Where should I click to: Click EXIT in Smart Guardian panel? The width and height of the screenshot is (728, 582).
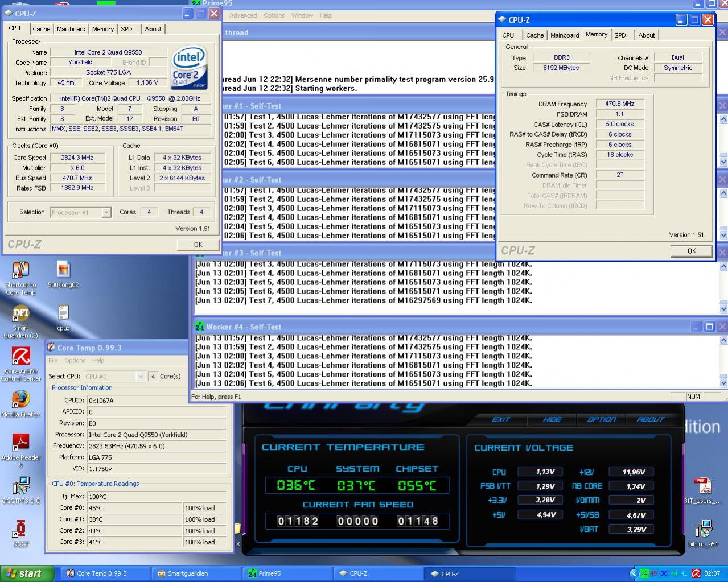[501, 419]
